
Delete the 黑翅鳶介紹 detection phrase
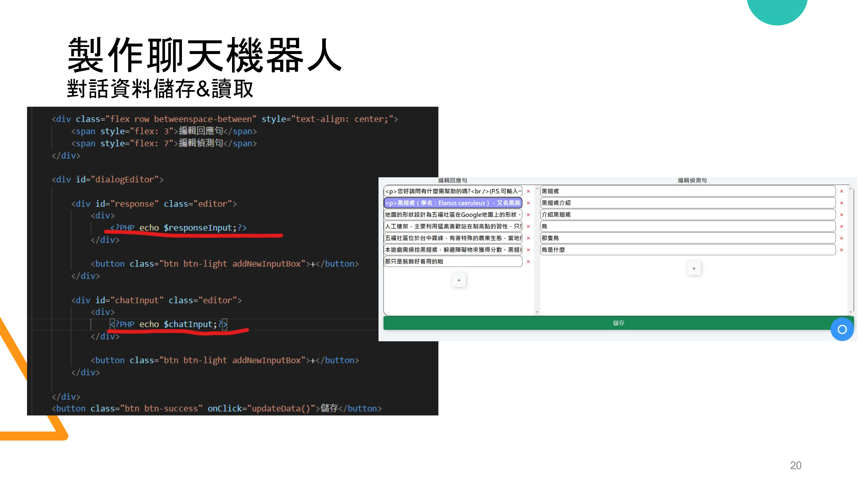tap(841, 203)
